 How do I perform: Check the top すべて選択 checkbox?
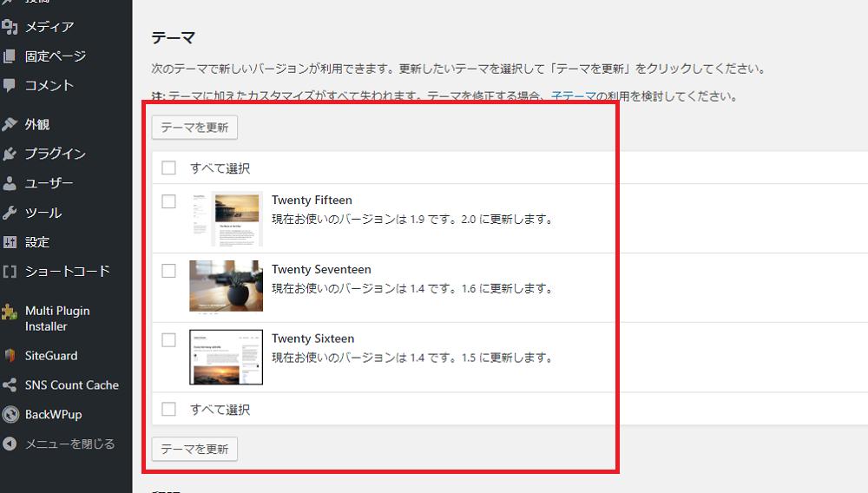(x=169, y=168)
